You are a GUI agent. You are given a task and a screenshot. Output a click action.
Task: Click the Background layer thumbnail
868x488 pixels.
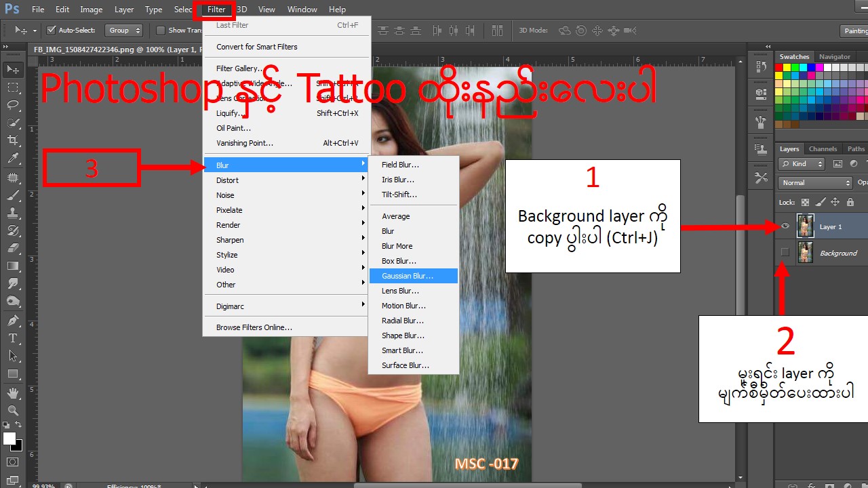click(805, 253)
